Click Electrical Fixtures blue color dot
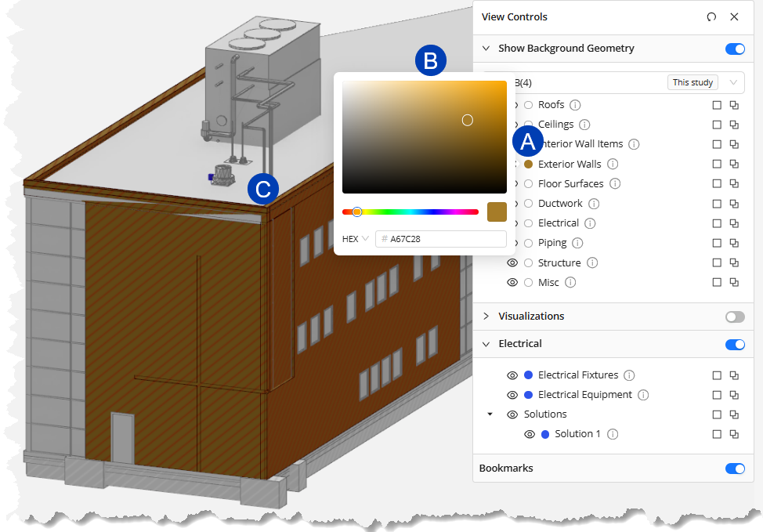763x532 pixels. click(x=529, y=375)
